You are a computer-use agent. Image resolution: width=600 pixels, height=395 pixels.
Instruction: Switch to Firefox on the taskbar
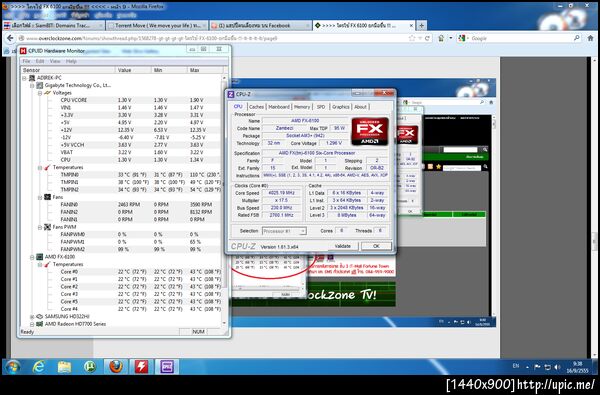116,367
